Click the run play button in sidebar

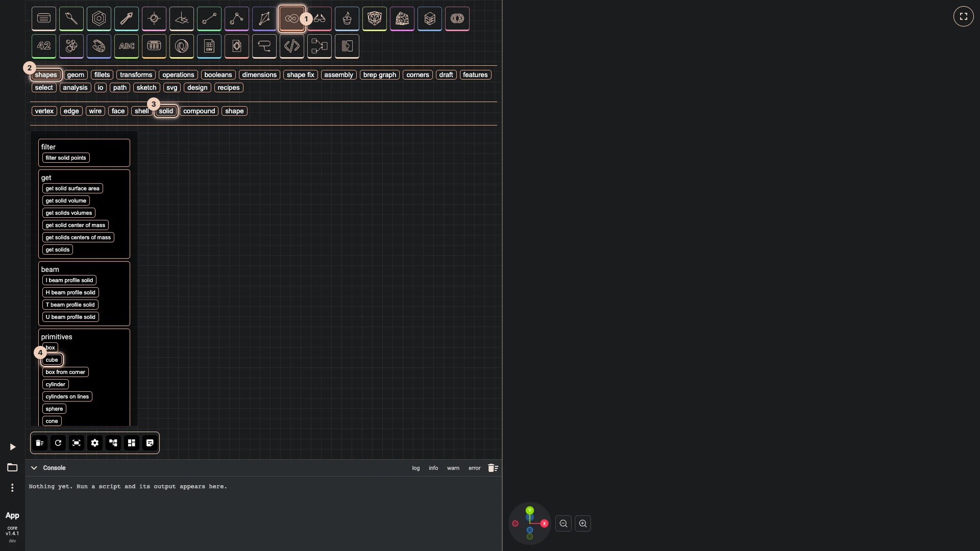pyautogui.click(x=12, y=447)
